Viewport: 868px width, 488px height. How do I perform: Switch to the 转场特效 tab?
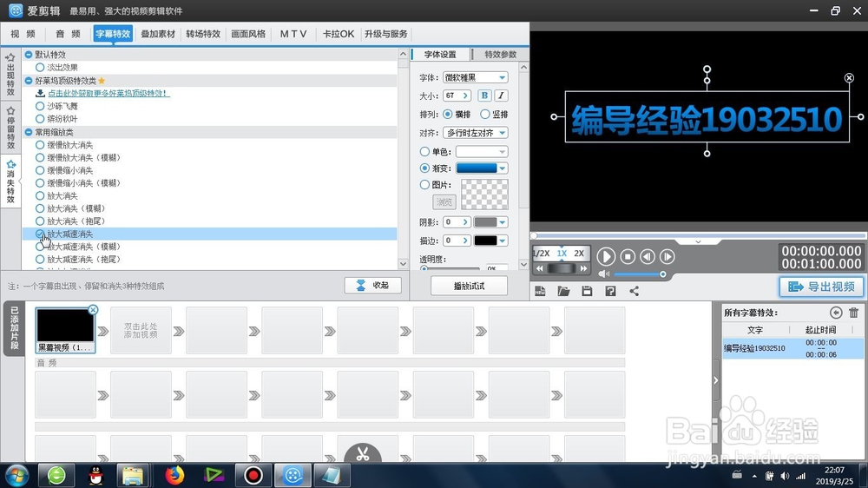tap(203, 34)
